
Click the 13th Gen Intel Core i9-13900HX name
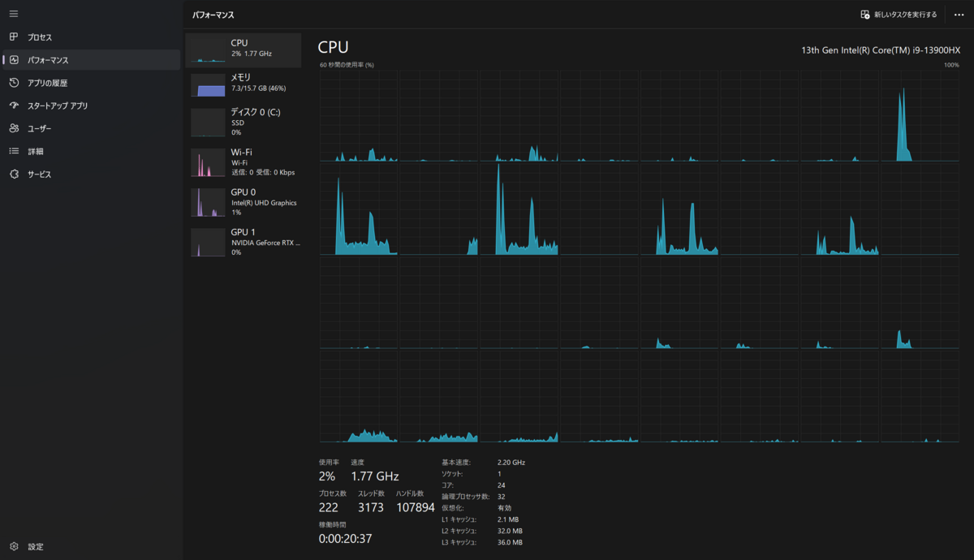click(880, 50)
